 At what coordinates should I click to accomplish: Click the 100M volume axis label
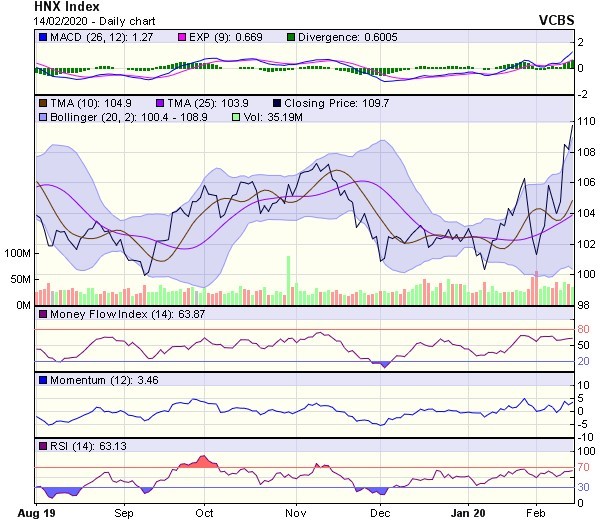[17, 254]
